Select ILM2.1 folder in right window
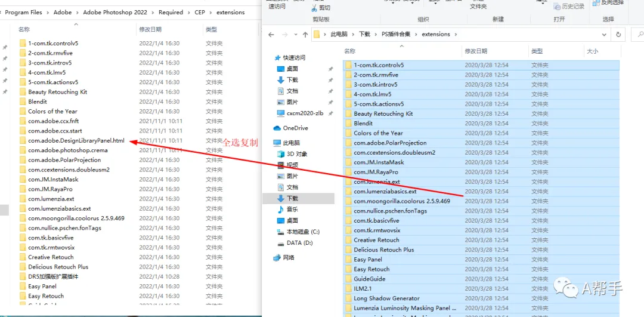The width and height of the screenshot is (644, 317). pos(481,288)
